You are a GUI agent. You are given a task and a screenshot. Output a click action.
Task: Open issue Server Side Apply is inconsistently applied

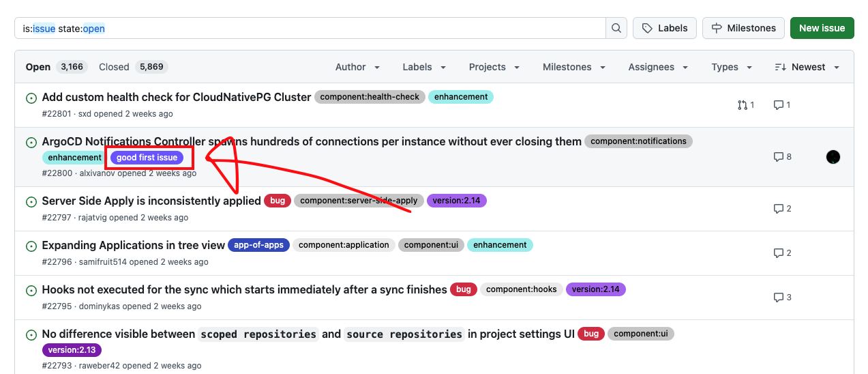coord(151,201)
